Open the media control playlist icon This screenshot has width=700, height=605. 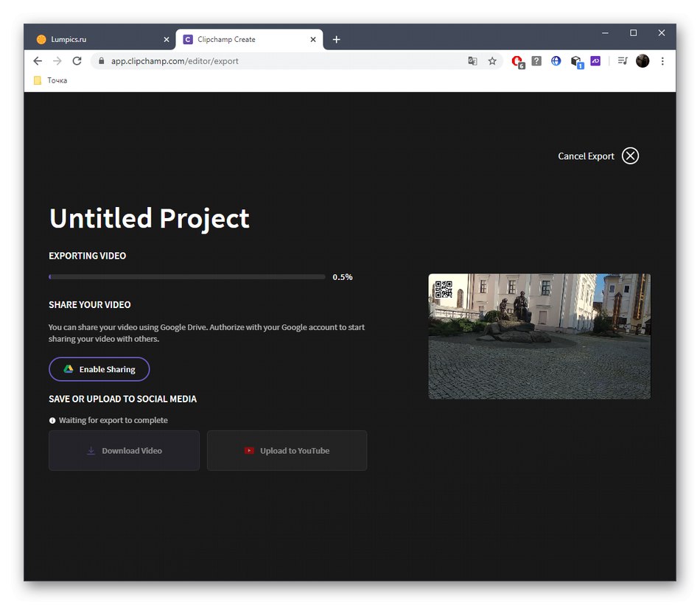[623, 60]
